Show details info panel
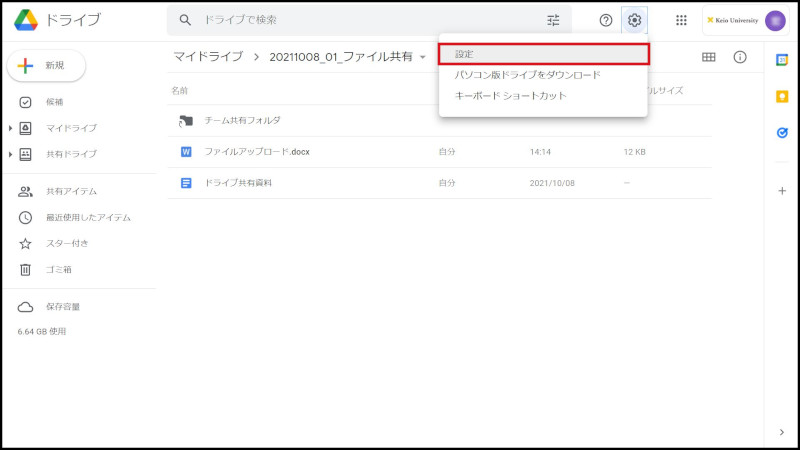800x450 pixels. point(740,57)
